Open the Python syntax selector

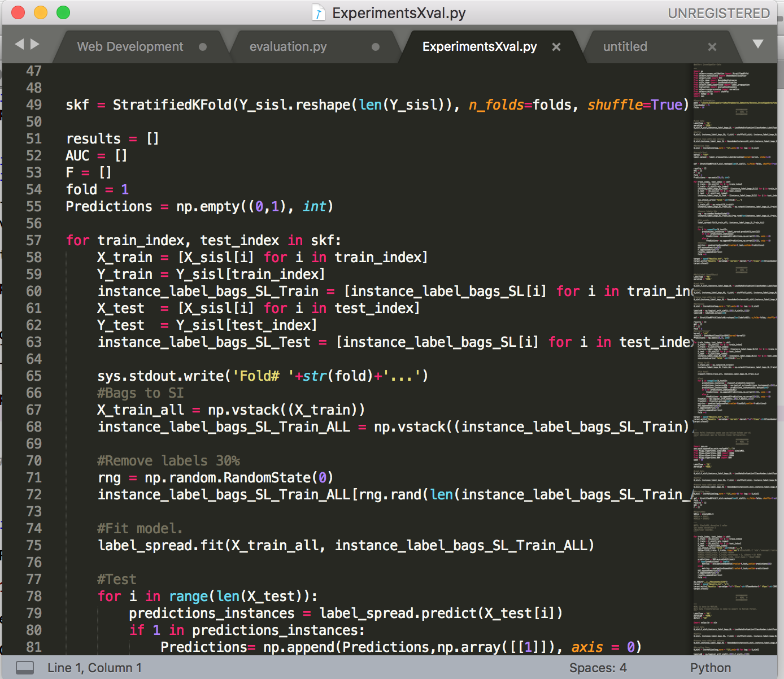click(x=710, y=667)
